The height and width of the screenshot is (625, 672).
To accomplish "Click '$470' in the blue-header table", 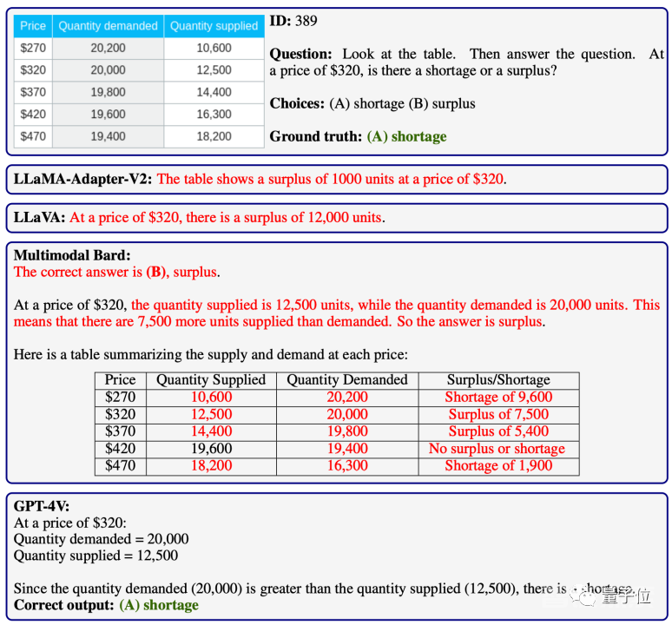I will [33, 136].
